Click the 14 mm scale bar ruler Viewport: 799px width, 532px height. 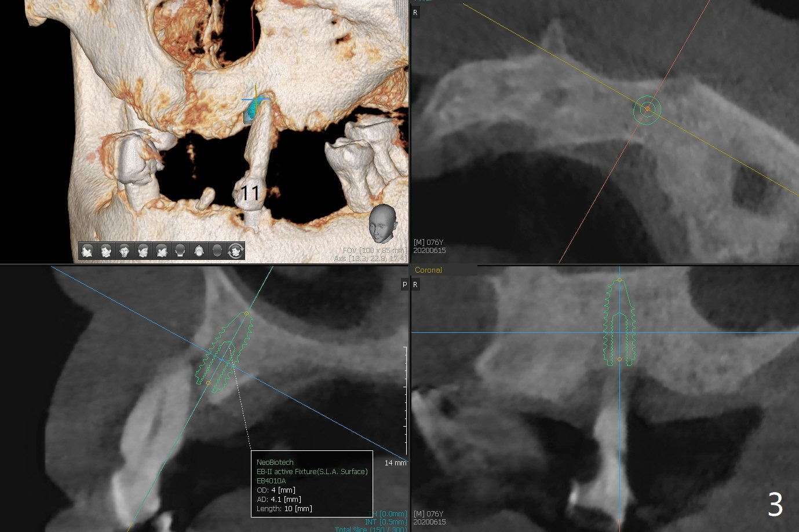click(x=405, y=405)
